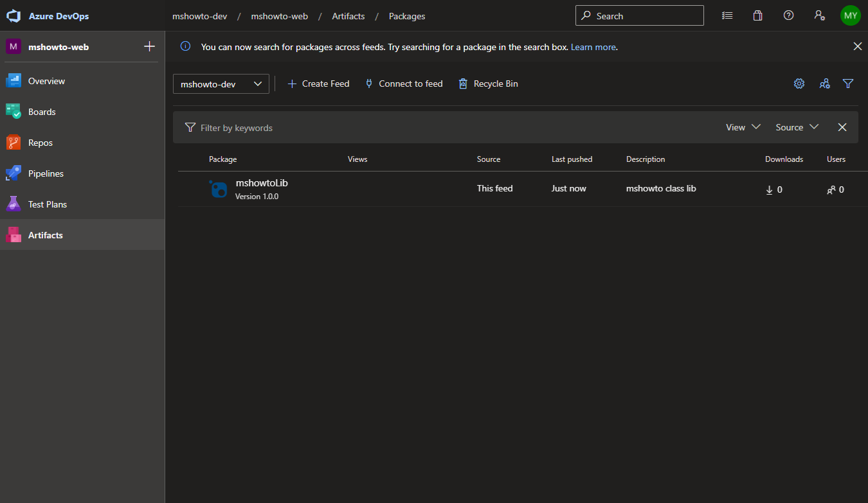Close the filter bar
868x503 pixels.
click(842, 127)
